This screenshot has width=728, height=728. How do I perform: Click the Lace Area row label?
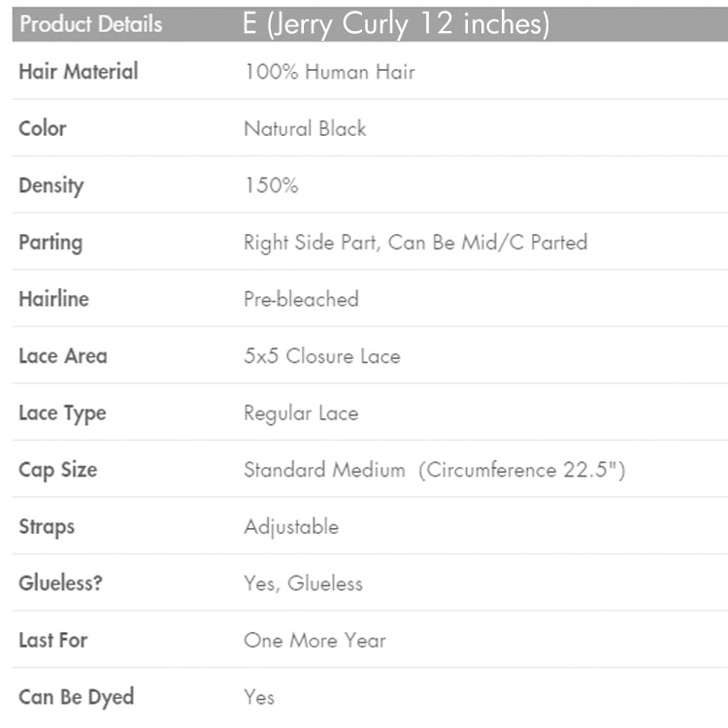pos(63,356)
